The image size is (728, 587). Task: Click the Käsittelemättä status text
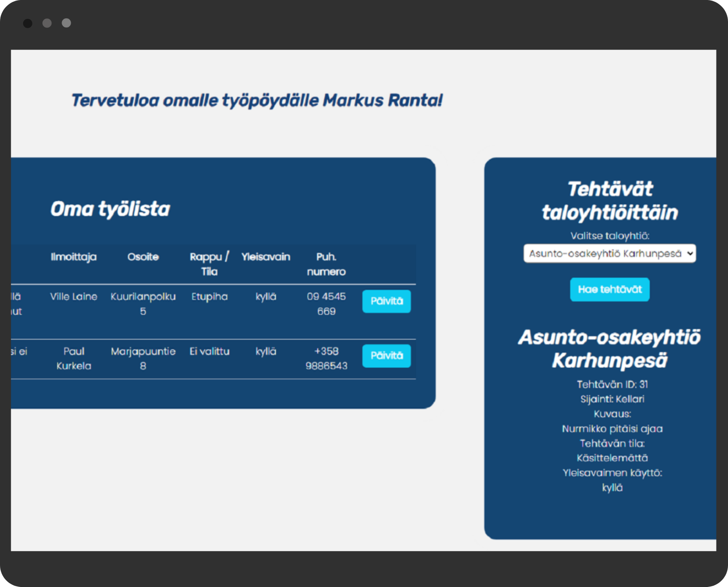click(x=612, y=458)
